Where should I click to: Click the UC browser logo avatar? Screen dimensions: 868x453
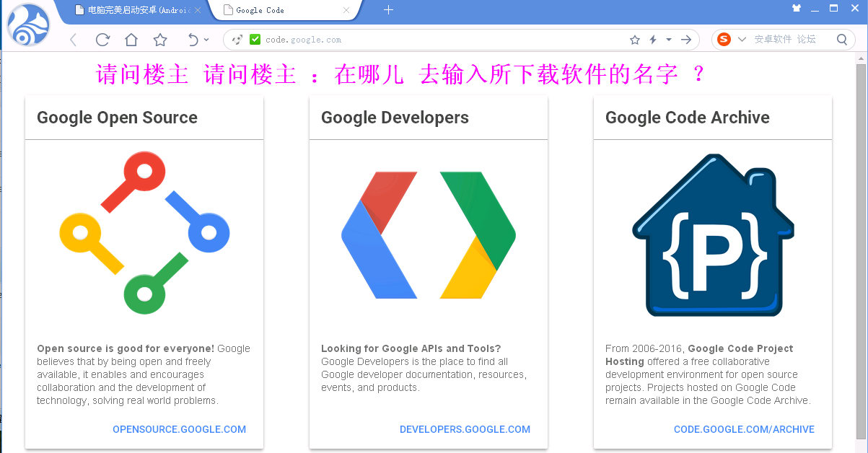point(28,25)
